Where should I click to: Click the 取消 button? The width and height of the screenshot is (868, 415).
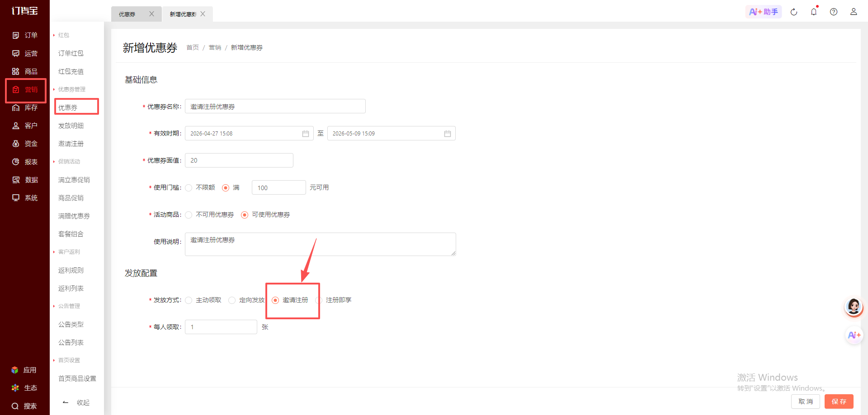[806, 401]
